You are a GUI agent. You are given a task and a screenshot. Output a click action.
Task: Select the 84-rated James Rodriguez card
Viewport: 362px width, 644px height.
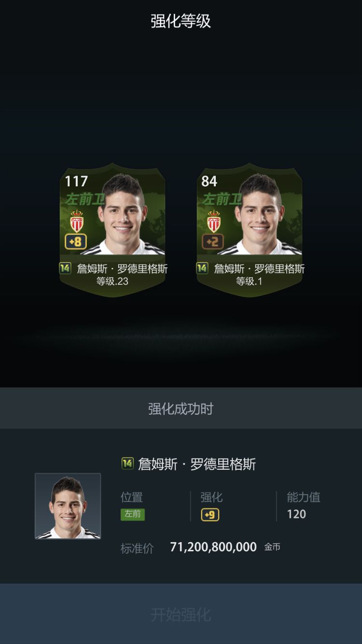(250, 230)
